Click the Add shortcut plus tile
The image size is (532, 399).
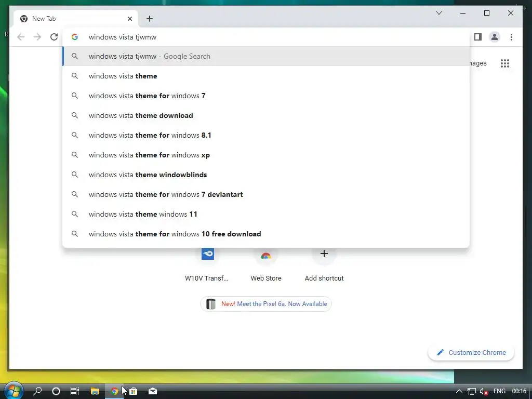tap(324, 264)
